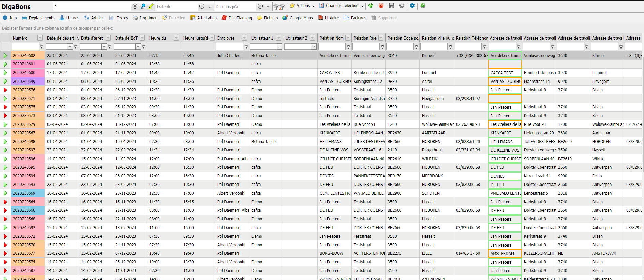Click the funnel icon beside the Relation Nom filter box

click(349, 47)
